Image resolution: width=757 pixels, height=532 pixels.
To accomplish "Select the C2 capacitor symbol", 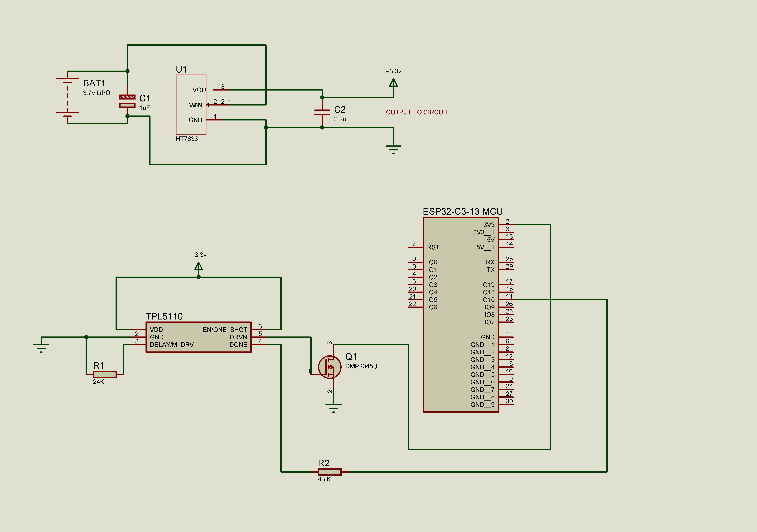I will (322, 112).
